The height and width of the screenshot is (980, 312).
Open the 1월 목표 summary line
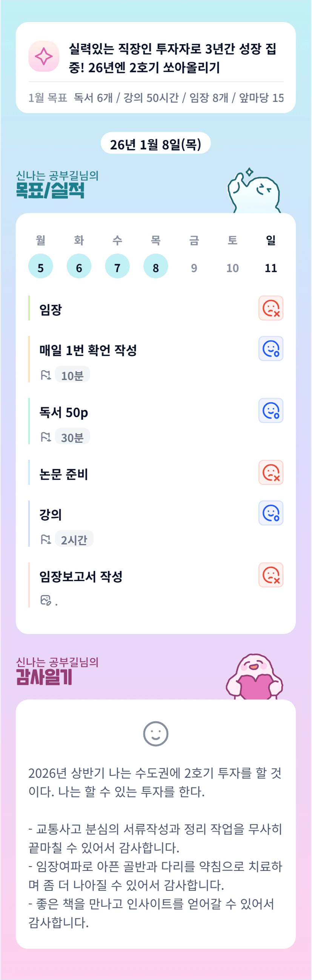pyautogui.click(x=156, y=98)
